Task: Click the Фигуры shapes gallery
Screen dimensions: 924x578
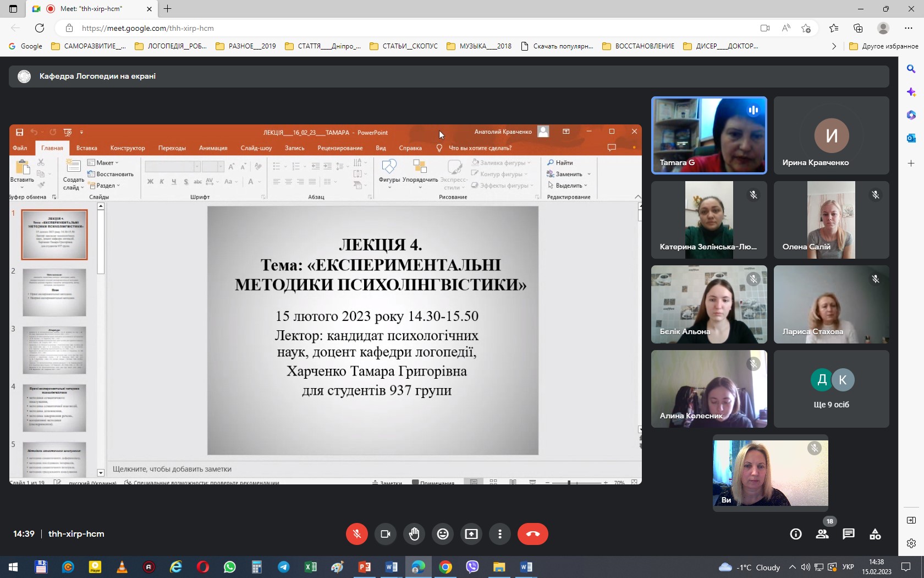Action: tap(389, 173)
